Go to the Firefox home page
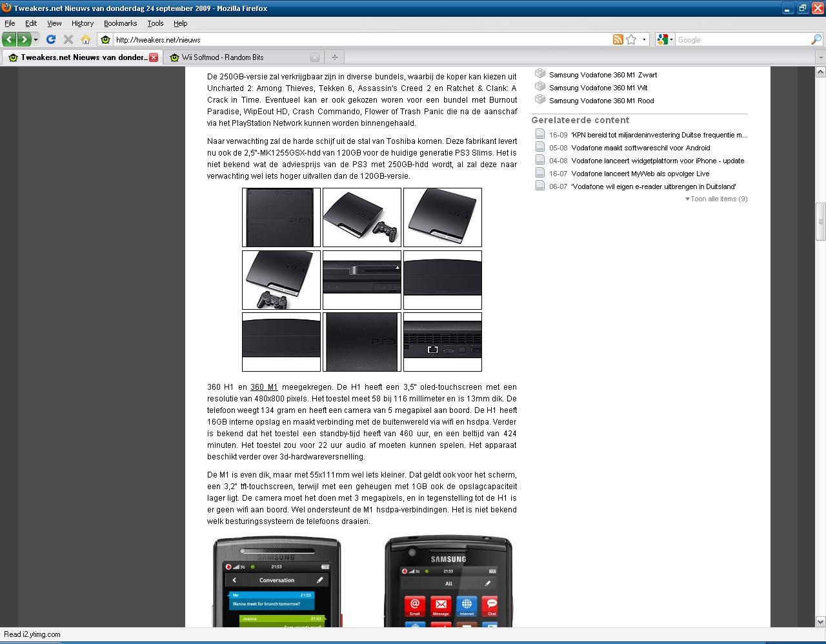This screenshot has height=644, width=826. tap(85, 39)
